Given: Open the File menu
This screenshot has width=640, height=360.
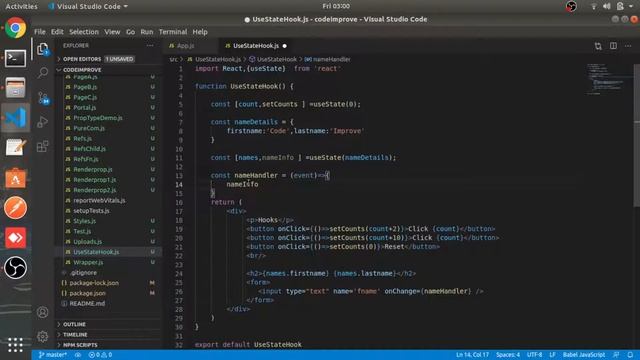Looking at the screenshot, I should [40, 32].
